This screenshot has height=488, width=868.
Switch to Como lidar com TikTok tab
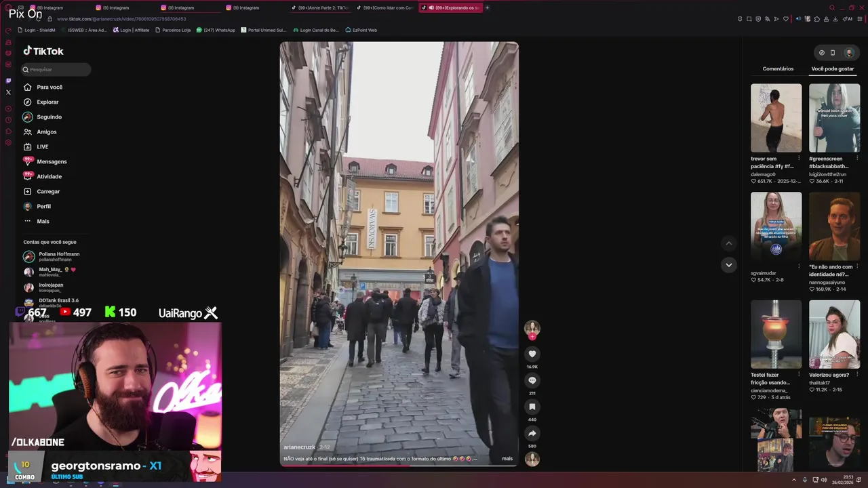pos(385,7)
